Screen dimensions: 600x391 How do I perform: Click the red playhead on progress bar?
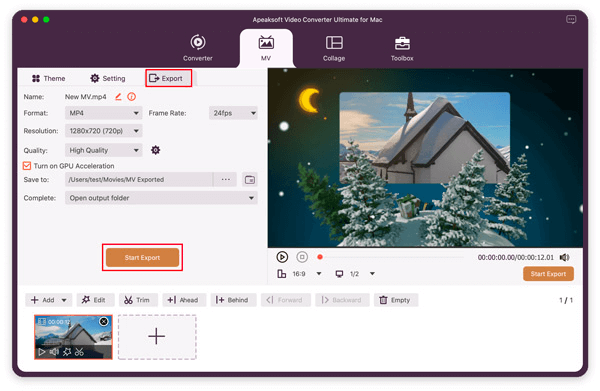coord(320,257)
